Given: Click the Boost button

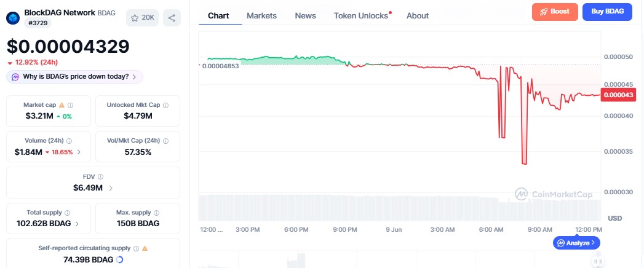Looking at the screenshot, I should (555, 12).
